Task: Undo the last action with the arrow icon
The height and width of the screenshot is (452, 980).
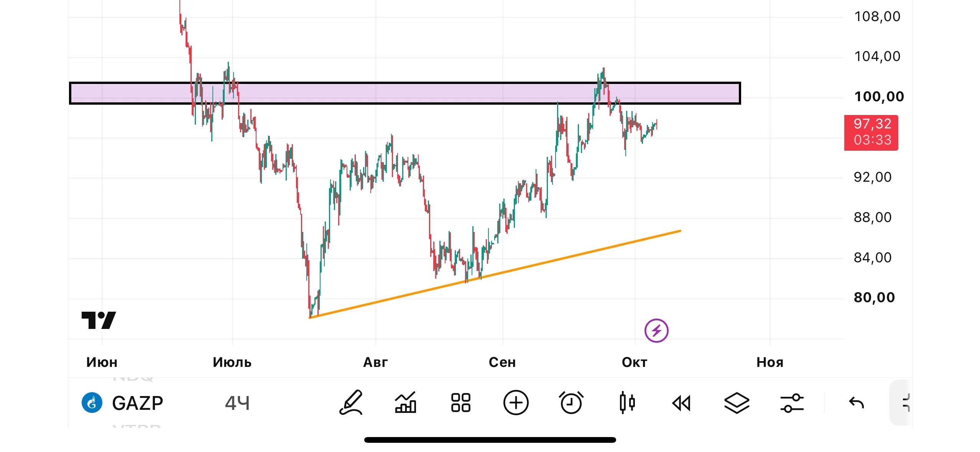Action: click(x=856, y=403)
